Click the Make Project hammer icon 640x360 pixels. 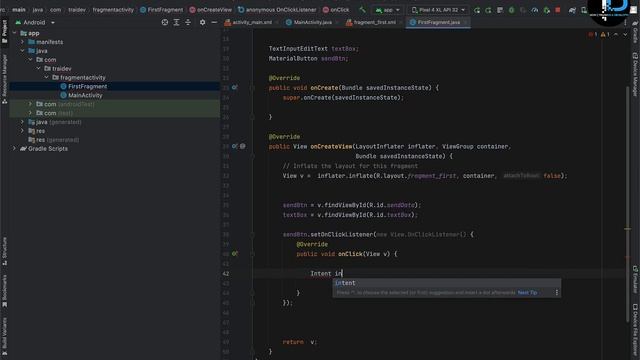coord(362,10)
